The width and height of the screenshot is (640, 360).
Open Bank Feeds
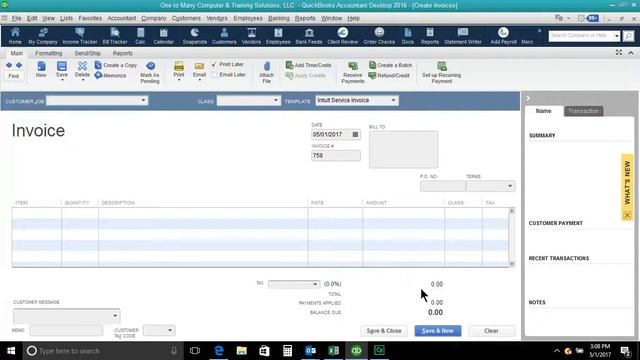pyautogui.click(x=309, y=36)
